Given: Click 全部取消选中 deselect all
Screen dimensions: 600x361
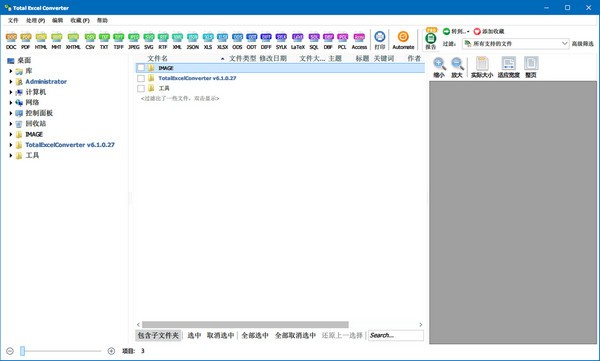Looking at the screenshot, I should (x=295, y=335).
